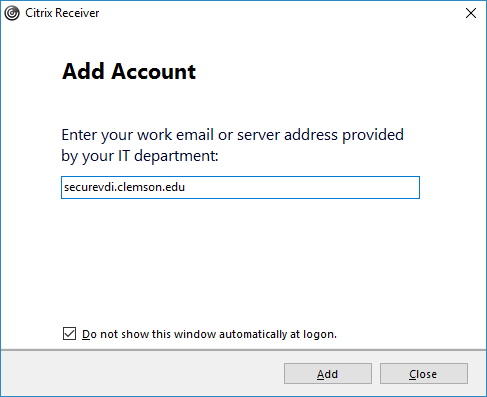Focus the server address input field

(x=240, y=187)
